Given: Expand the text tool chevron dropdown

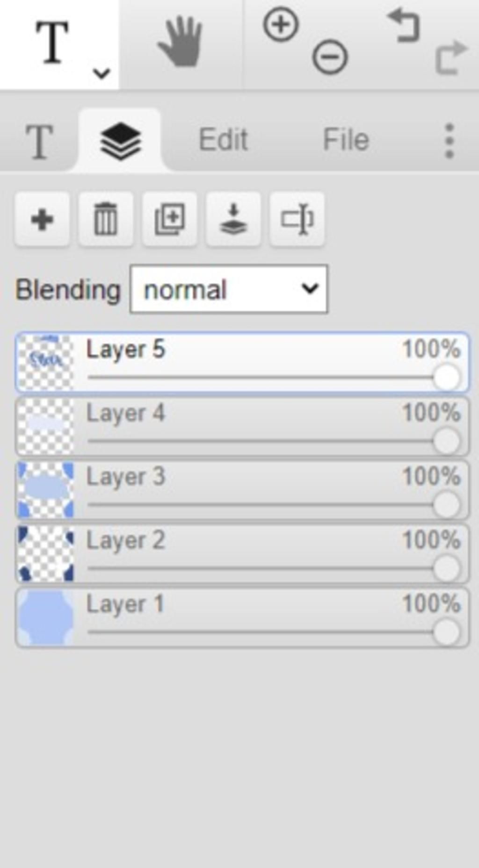Looking at the screenshot, I should 101,73.
